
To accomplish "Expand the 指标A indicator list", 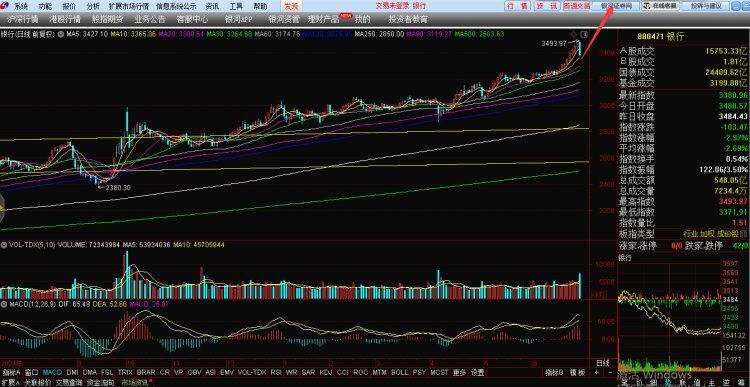I will click(11, 372).
